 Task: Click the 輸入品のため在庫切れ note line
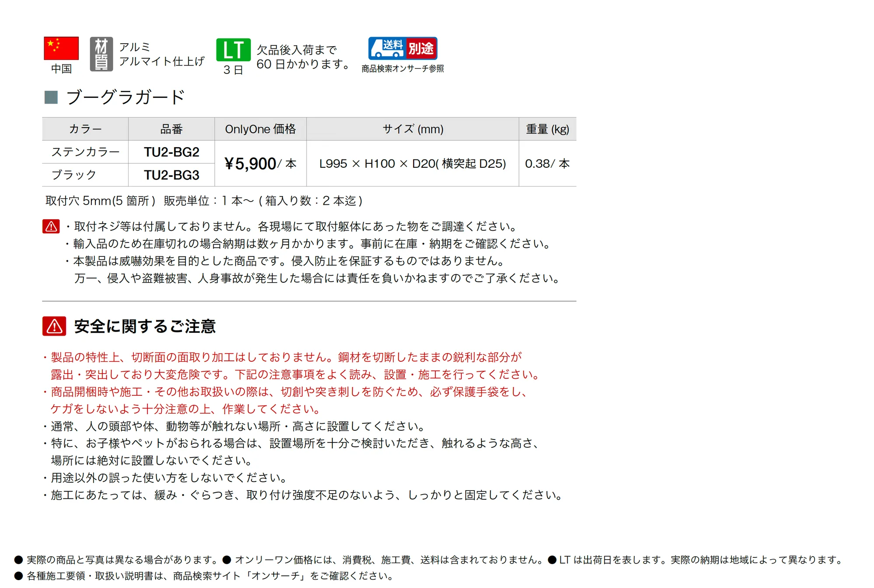[x=309, y=243]
